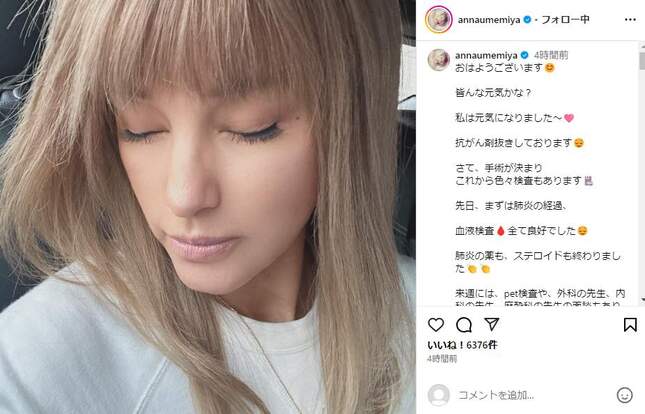Click the コメントを追加 comment field
This screenshot has width=645, height=414.
coord(533,395)
